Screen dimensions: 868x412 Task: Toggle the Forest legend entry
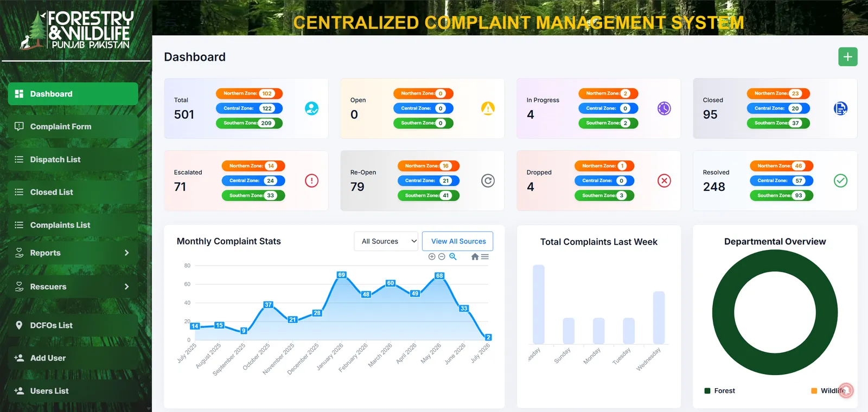719,391
